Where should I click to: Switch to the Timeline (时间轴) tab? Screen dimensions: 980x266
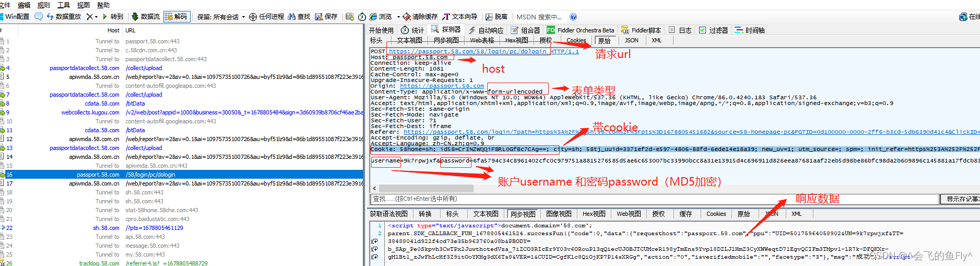tap(750, 30)
